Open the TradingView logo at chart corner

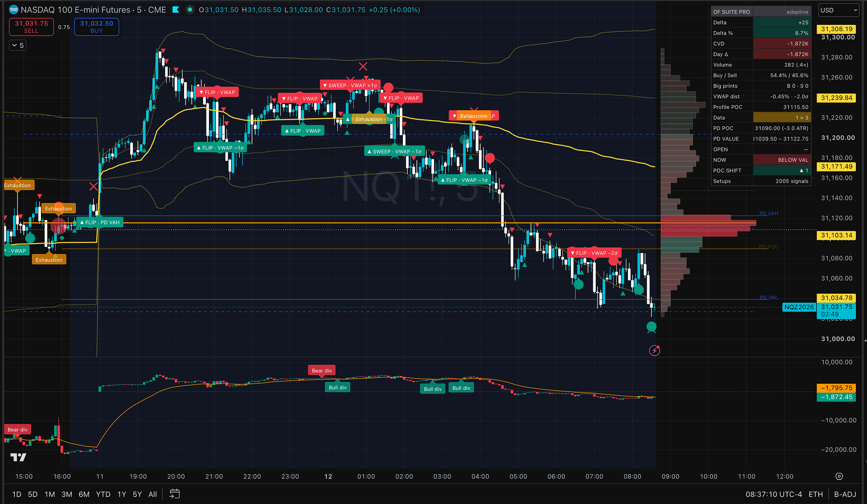pos(18,457)
